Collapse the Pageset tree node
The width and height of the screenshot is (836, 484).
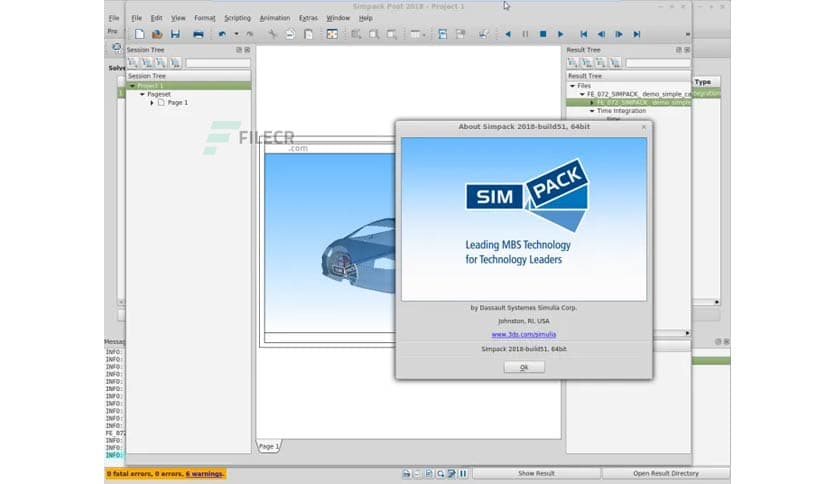click(142, 94)
